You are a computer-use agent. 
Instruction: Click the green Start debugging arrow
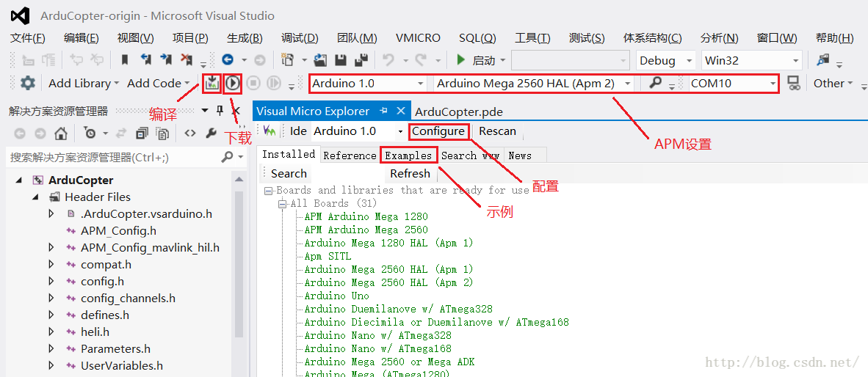point(460,59)
